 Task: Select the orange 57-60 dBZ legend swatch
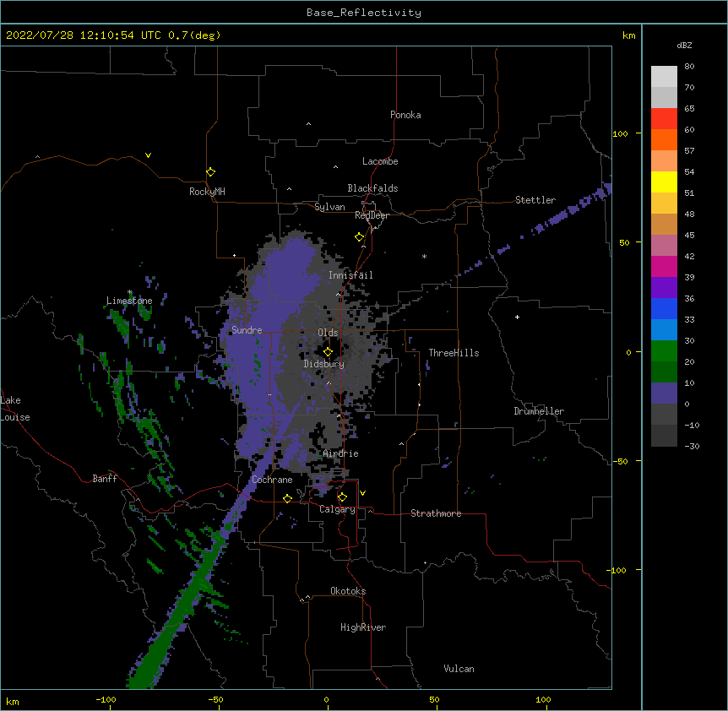[x=664, y=140]
